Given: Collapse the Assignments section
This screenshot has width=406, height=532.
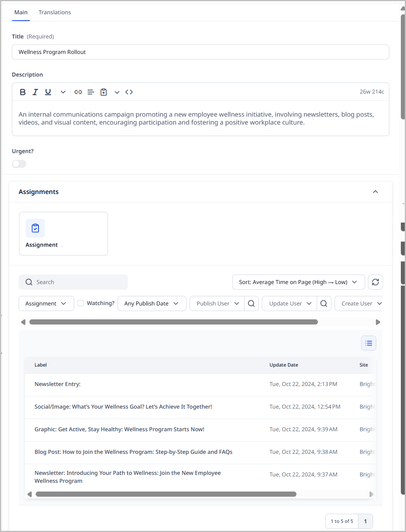Looking at the screenshot, I should point(375,192).
